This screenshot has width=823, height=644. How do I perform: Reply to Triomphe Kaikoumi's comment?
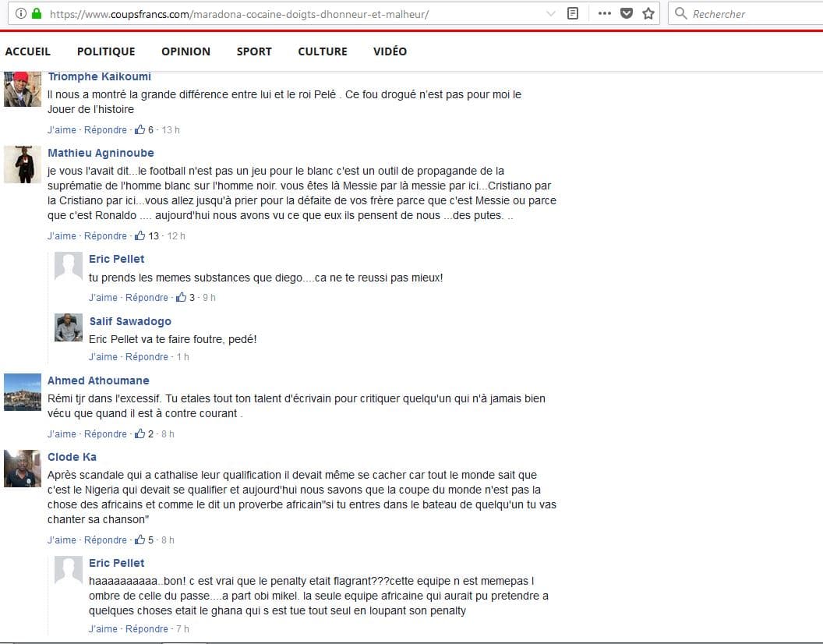click(105, 129)
